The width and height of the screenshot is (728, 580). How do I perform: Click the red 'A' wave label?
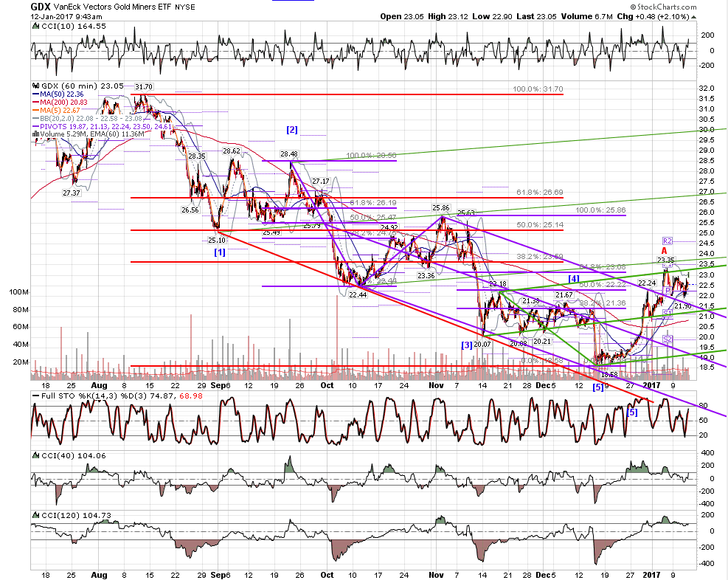pyautogui.click(x=665, y=250)
